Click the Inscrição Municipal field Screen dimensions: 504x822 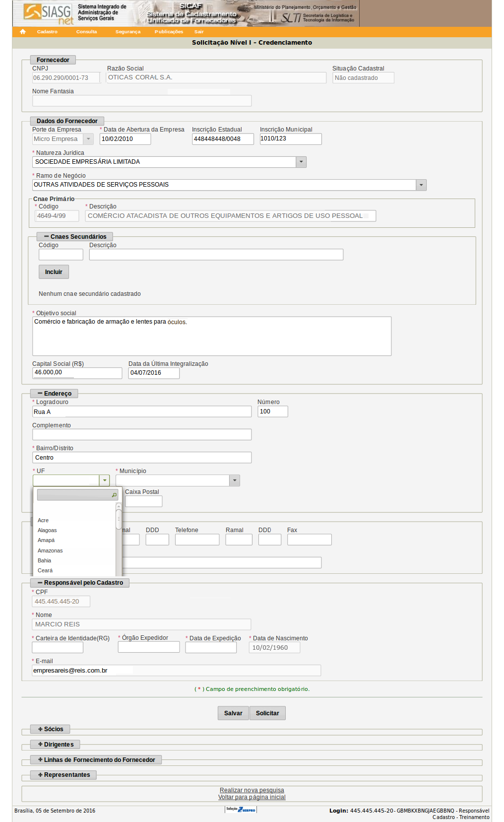[291, 139]
